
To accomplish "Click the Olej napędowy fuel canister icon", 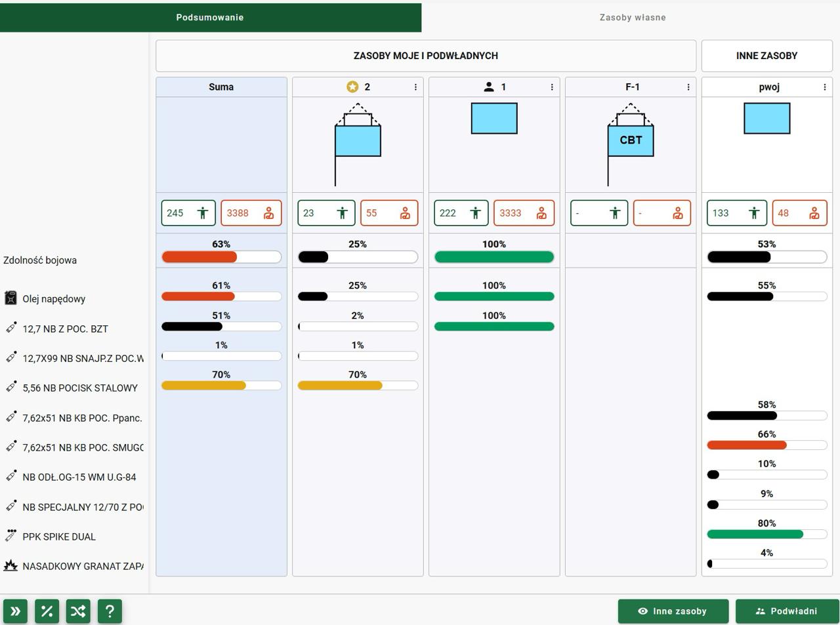I will 10,298.
